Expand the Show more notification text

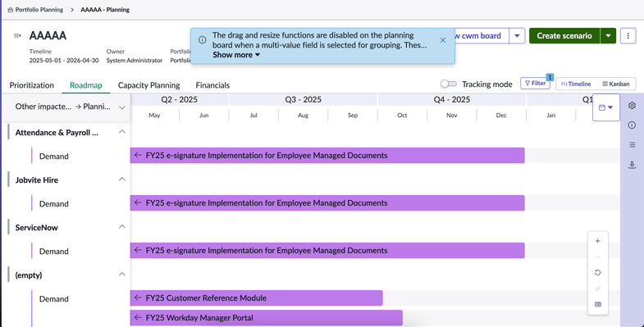pos(236,55)
